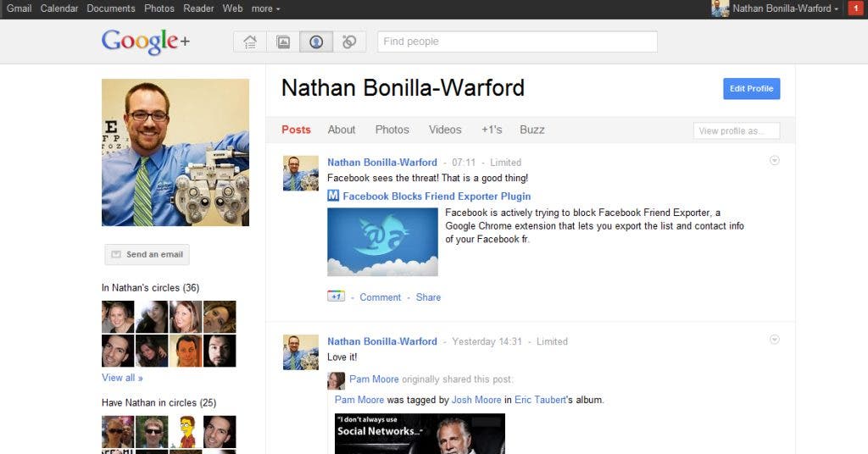868x454 pixels.
Task: Open Reader from the top bar
Action: 198,8
